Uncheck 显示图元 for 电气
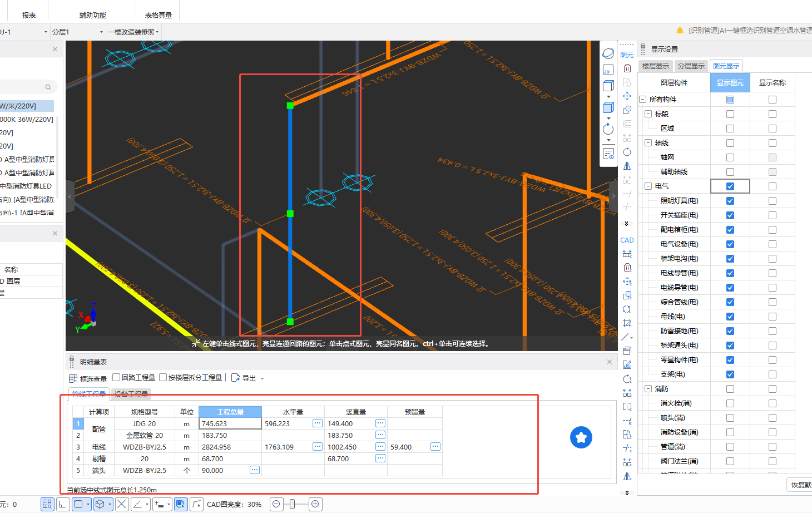 pos(730,186)
